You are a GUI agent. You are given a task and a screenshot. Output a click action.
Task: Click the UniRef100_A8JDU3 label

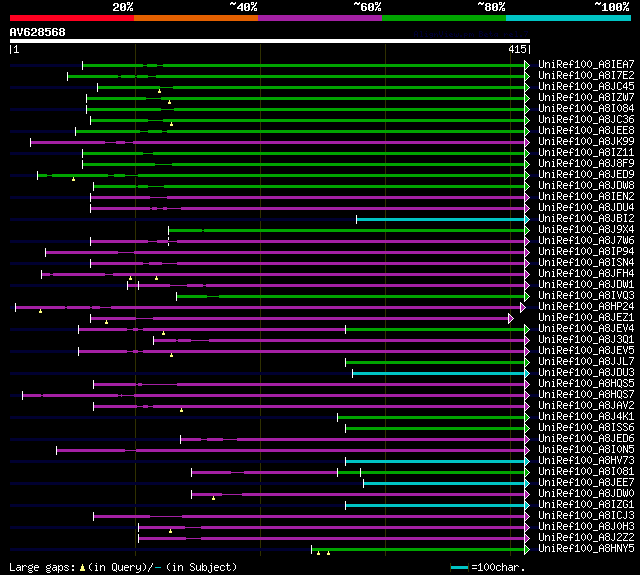tap(586, 373)
